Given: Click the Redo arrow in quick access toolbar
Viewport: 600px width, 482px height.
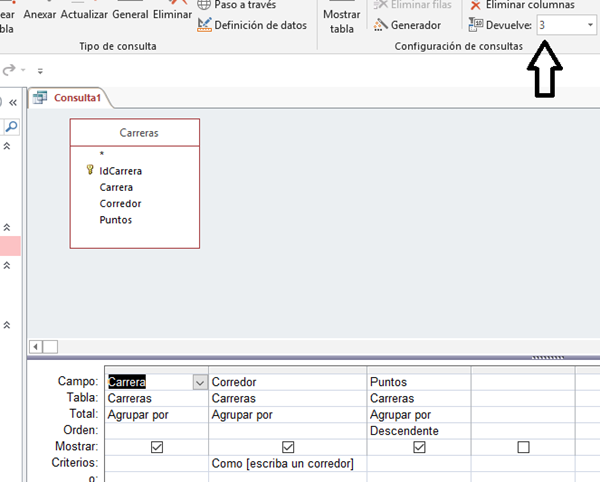Looking at the screenshot, I should pyautogui.click(x=9, y=70).
